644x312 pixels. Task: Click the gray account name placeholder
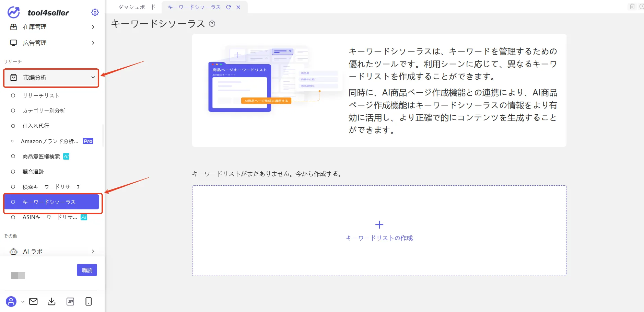click(x=18, y=276)
